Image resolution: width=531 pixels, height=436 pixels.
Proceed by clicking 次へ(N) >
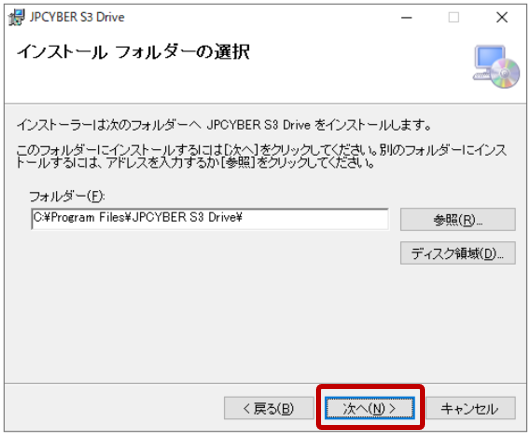[x=369, y=408]
